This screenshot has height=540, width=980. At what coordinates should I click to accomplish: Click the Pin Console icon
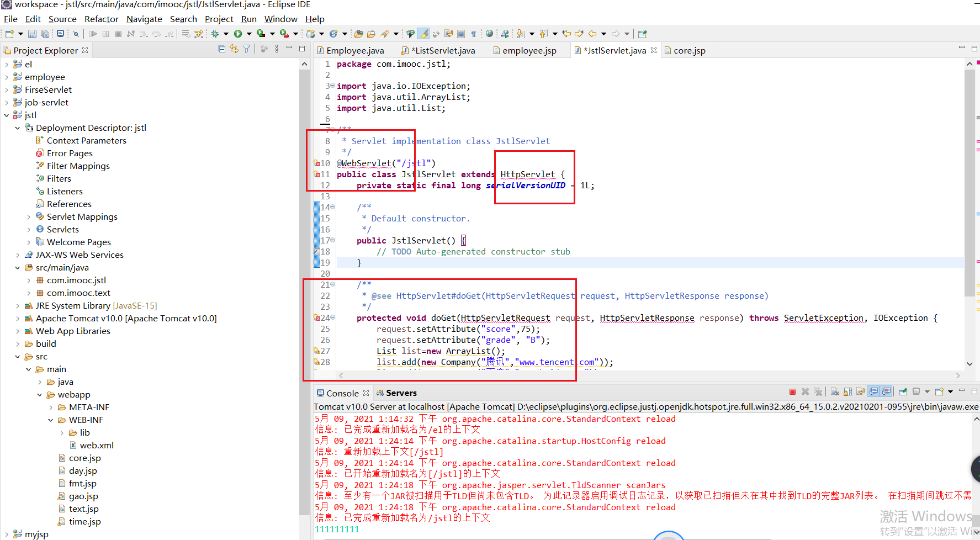pyautogui.click(x=903, y=392)
